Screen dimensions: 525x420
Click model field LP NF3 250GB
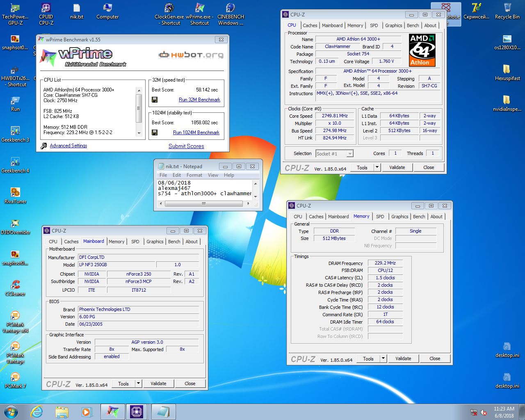(116, 265)
